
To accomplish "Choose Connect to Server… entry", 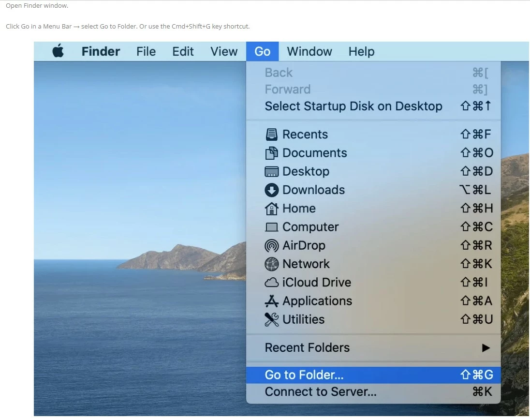I will click(x=373, y=391).
